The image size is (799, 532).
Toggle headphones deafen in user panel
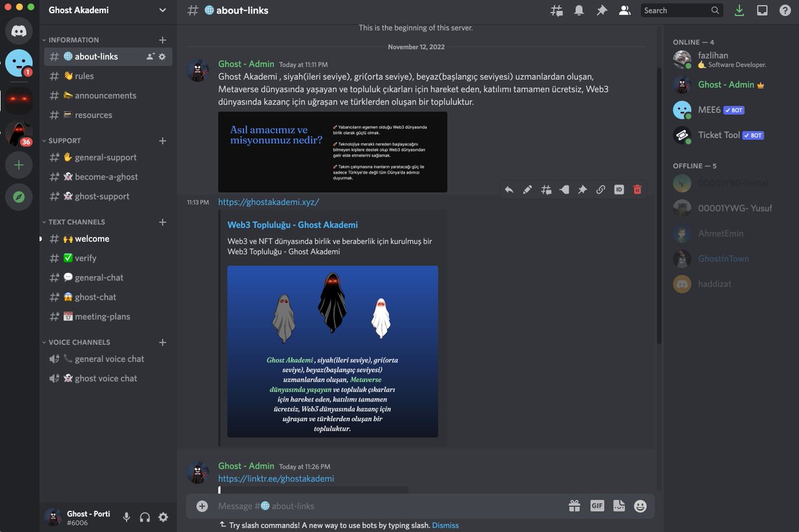coord(144,517)
